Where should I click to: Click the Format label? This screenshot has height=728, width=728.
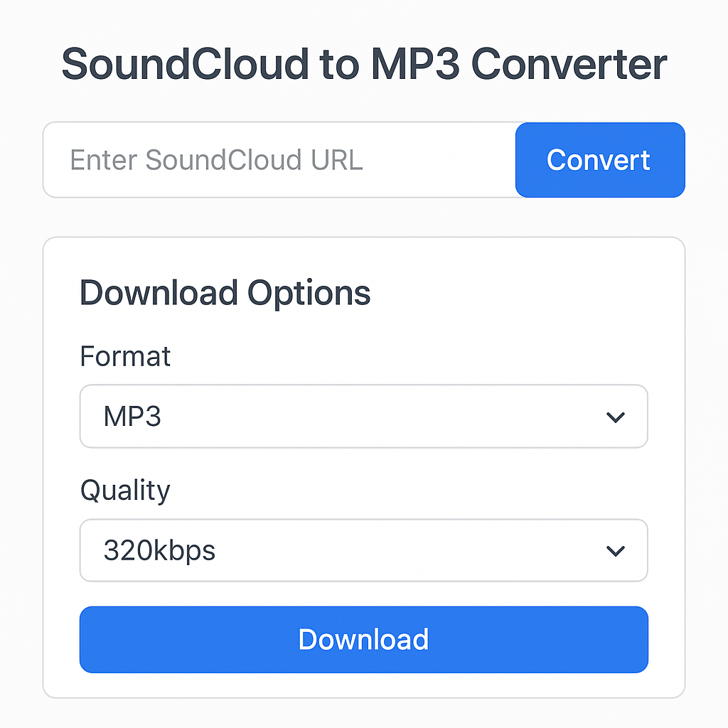click(125, 356)
